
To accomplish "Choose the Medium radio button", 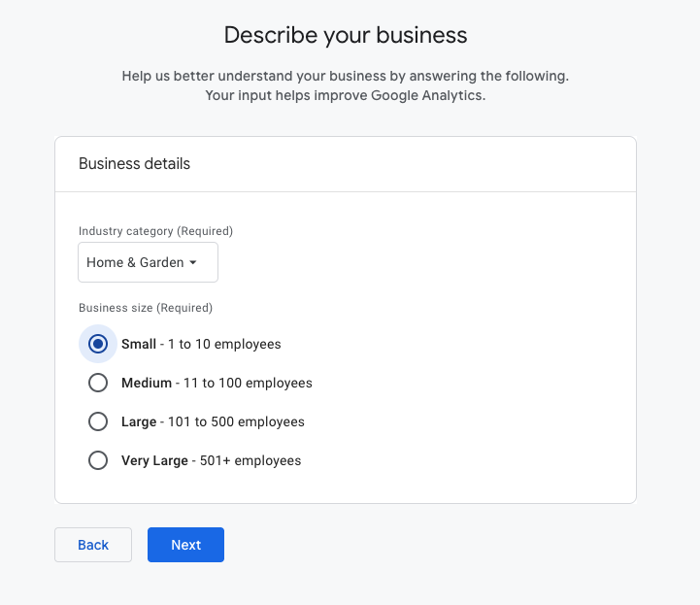I will [98, 383].
